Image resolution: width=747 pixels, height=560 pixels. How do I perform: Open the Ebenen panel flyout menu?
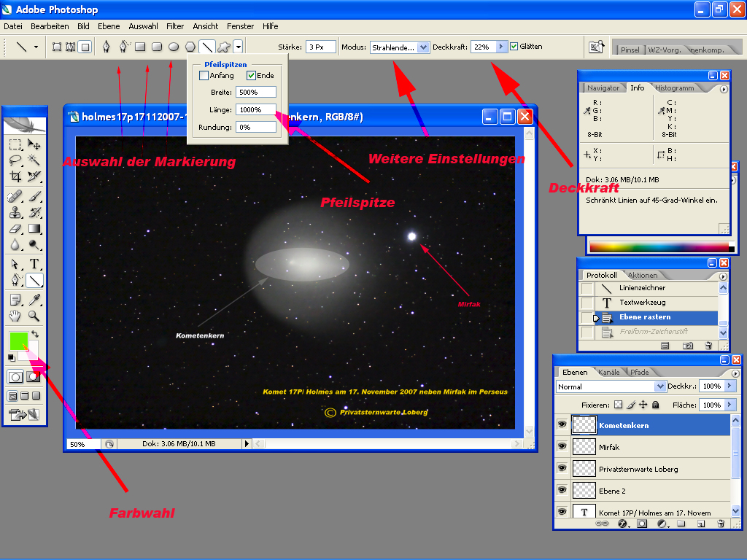(x=735, y=373)
